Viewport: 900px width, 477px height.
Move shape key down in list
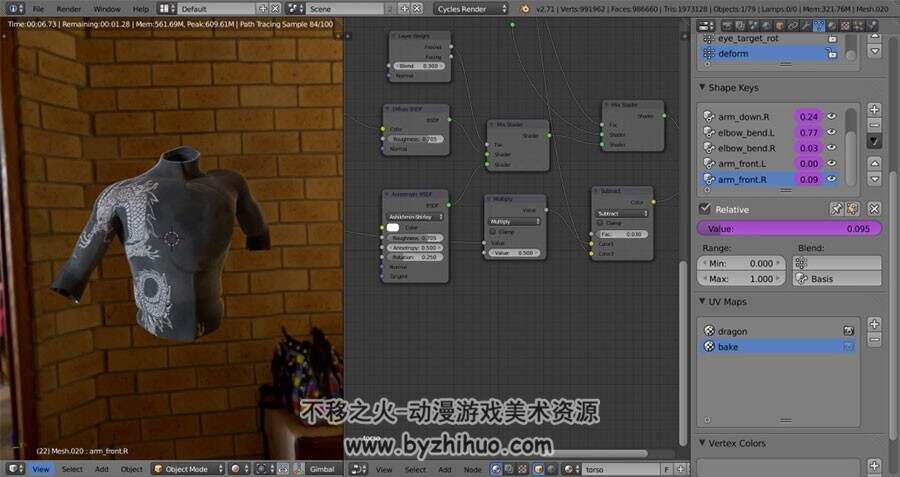click(x=874, y=179)
